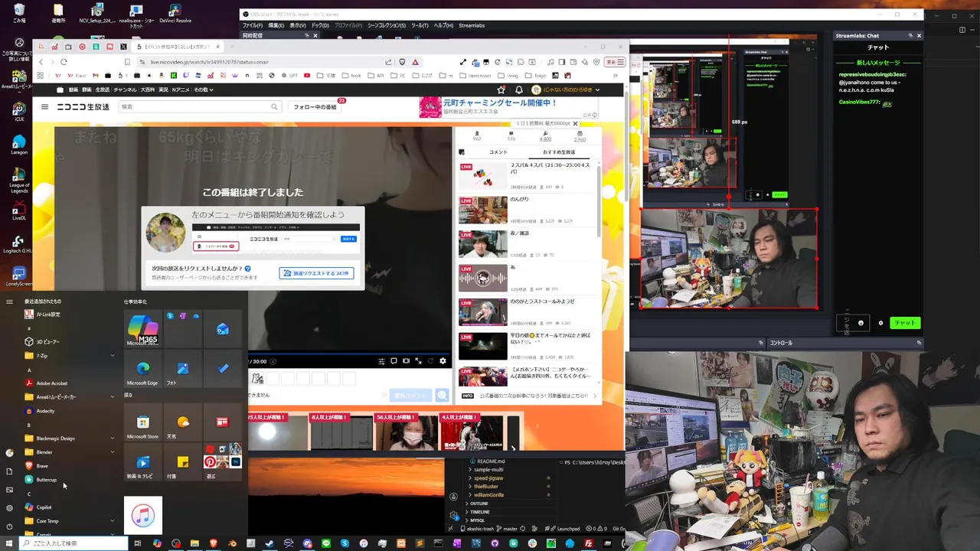Click the Windows taskbar search box
The image size is (980, 551).
click(73, 543)
